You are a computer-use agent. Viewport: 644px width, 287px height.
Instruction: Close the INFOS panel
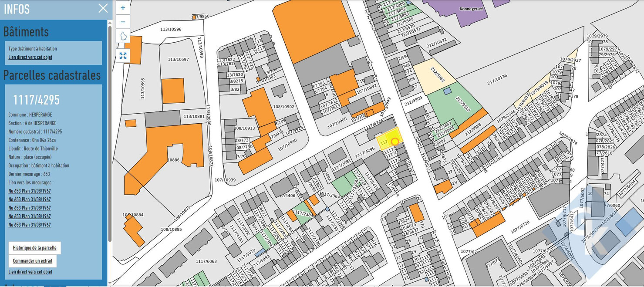(103, 8)
